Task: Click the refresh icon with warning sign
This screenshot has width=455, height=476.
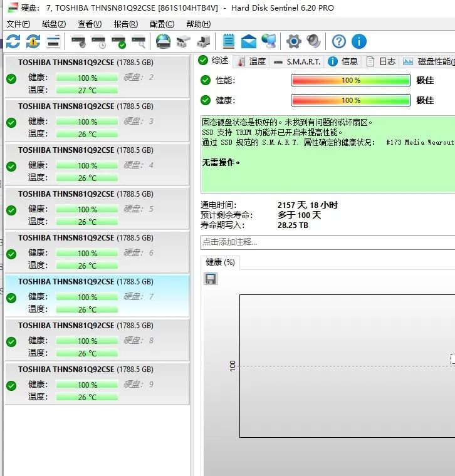Action: tap(33, 41)
